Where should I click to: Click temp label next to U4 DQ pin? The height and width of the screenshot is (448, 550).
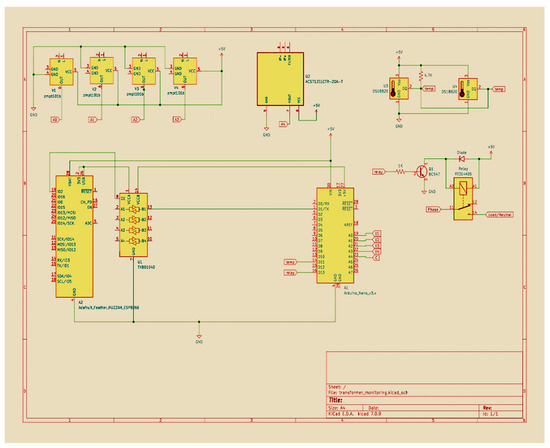coord(498,89)
